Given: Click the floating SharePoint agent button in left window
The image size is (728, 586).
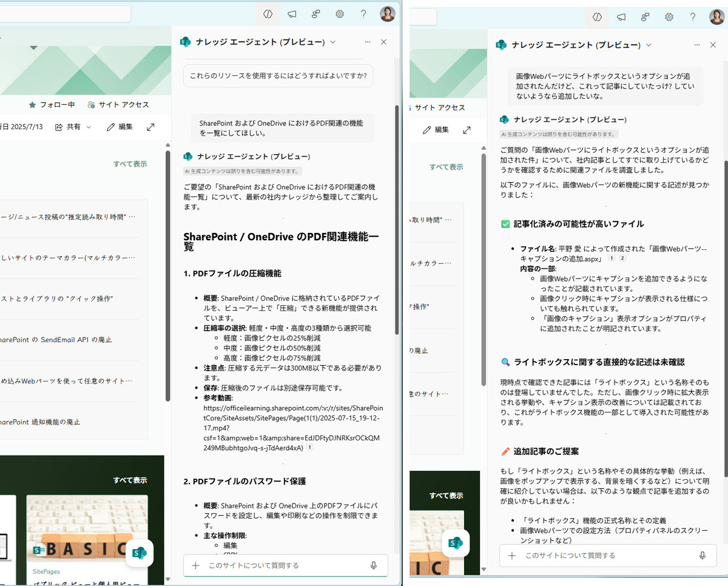Looking at the screenshot, I should [x=140, y=553].
